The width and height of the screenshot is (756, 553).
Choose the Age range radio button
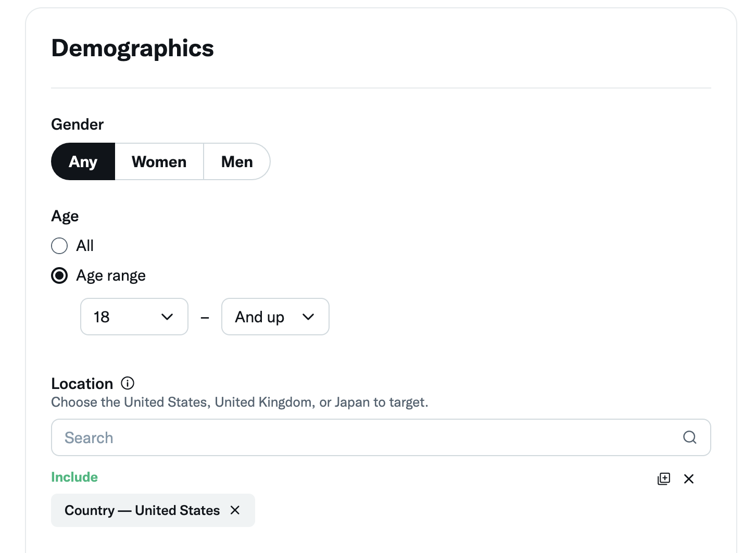point(59,275)
